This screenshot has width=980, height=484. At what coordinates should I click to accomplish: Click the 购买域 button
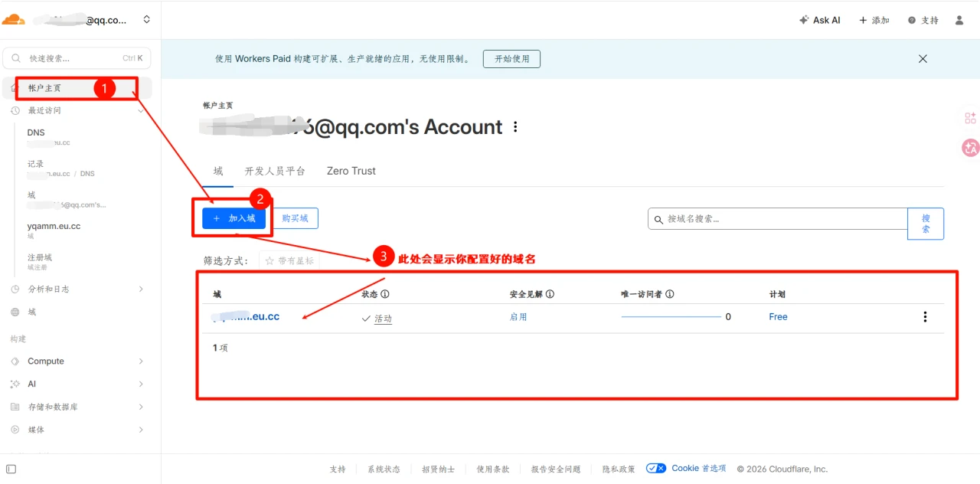[x=295, y=218]
